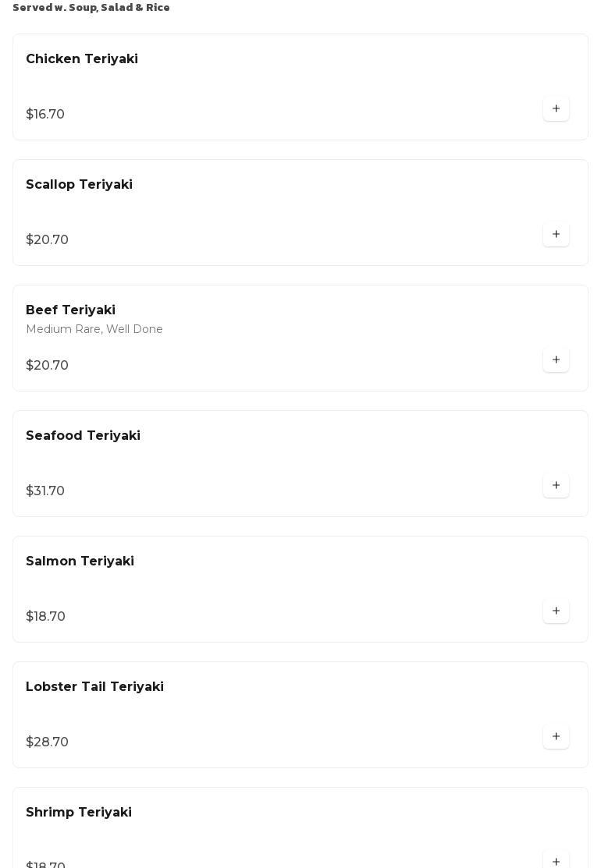Image resolution: width=601 pixels, height=868 pixels.
Task: Click the "Medium Rare, Well Done" description
Action: point(94,330)
